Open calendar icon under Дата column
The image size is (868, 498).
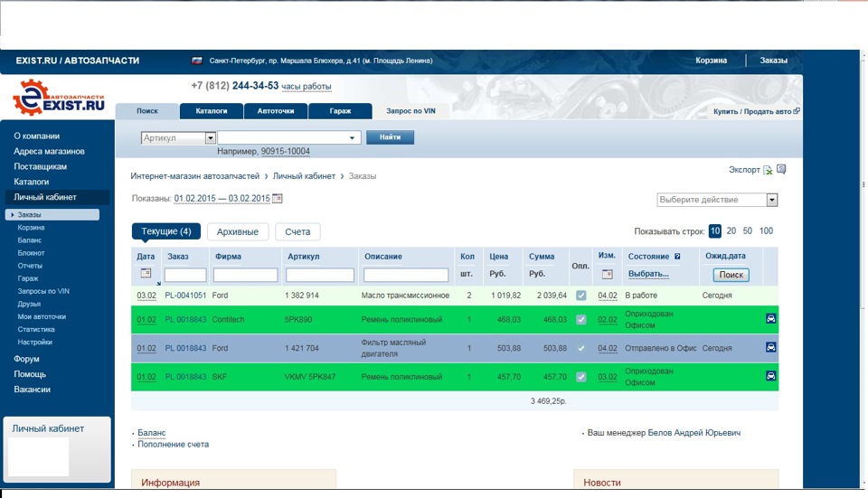pyautogui.click(x=146, y=273)
